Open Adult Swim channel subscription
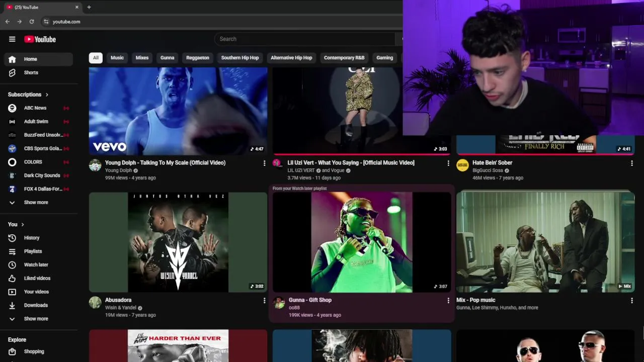This screenshot has height=362, width=644. click(39, 121)
